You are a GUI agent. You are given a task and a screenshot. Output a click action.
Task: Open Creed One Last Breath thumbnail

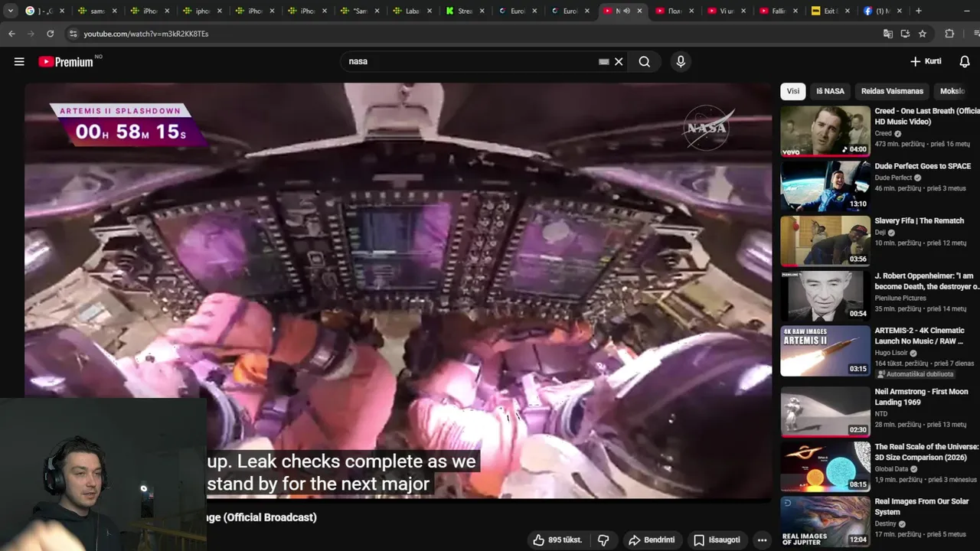[825, 131]
